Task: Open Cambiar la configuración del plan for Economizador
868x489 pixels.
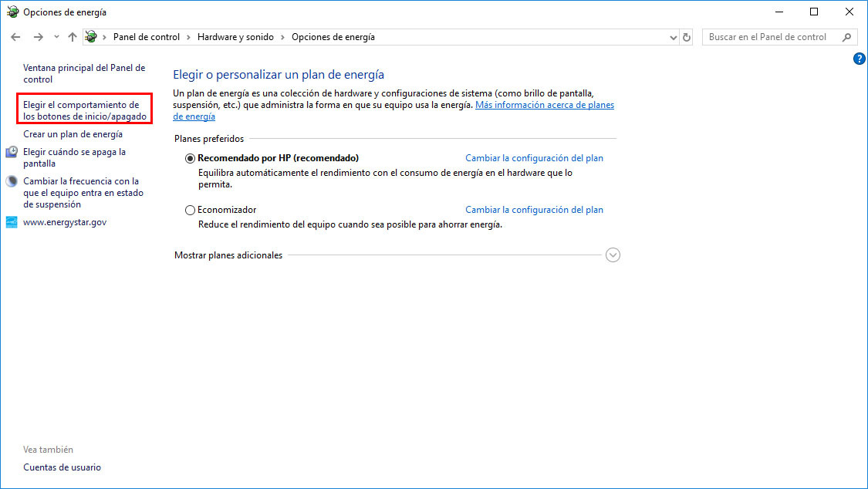Action: [x=534, y=209]
